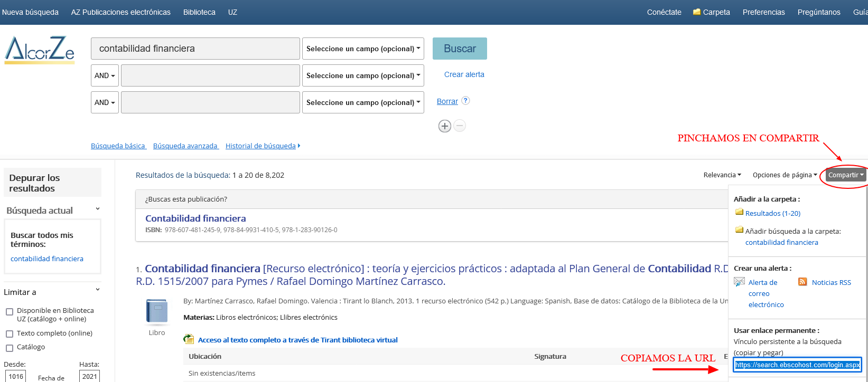The width and height of the screenshot is (868, 382).
Task: Click Conéctate in top bar
Action: pos(664,12)
